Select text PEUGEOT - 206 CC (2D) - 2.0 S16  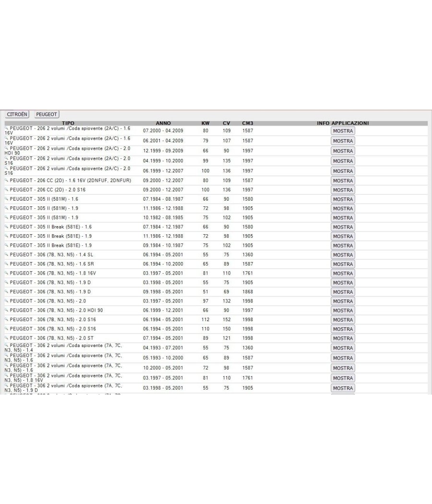48,190
